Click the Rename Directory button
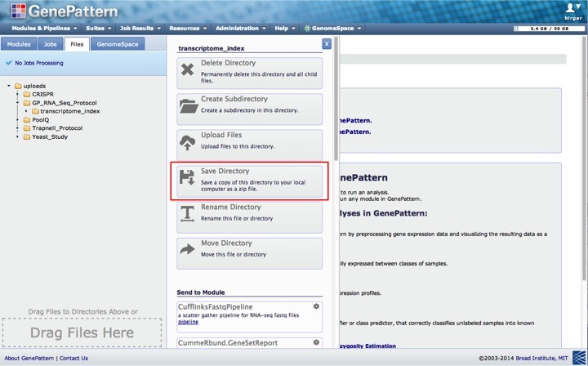The width and height of the screenshot is (588, 366). click(x=249, y=217)
